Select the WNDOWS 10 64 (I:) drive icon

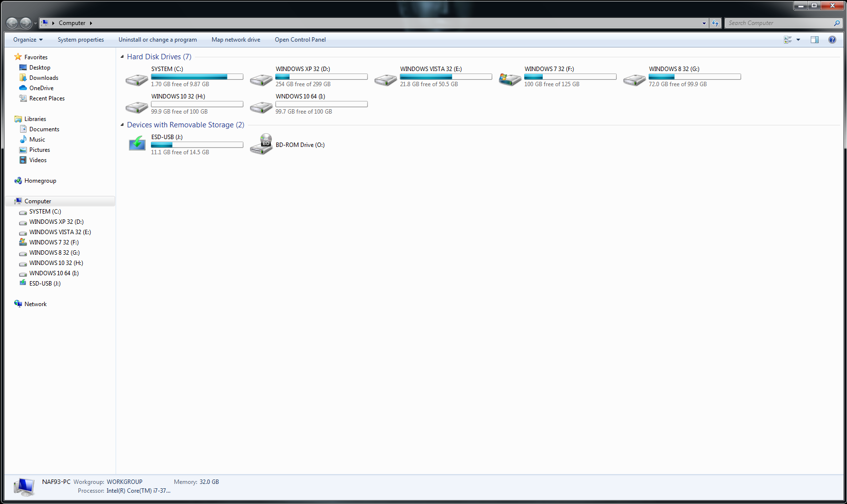(x=261, y=107)
